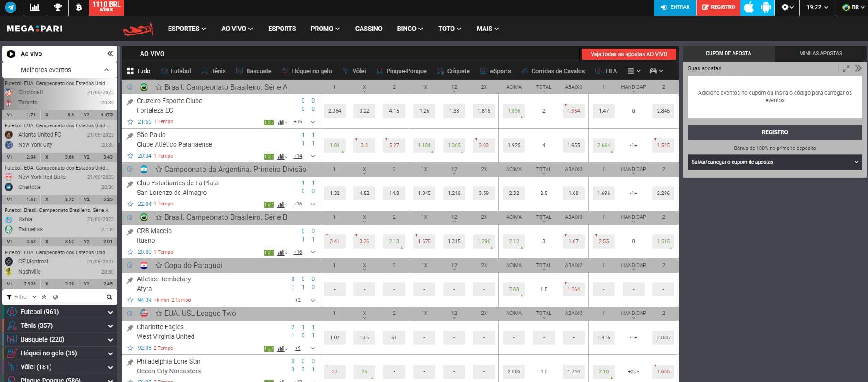
Task: Open the ESPORTS menu item
Action: (282, 29)
